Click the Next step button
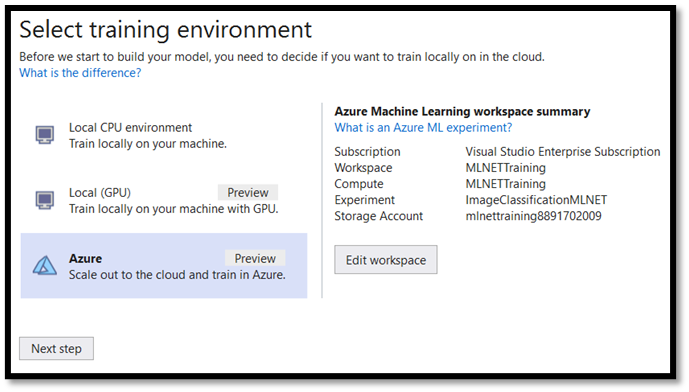The width and height of the screenshot is (689, 392). click(x=56, y=348)
